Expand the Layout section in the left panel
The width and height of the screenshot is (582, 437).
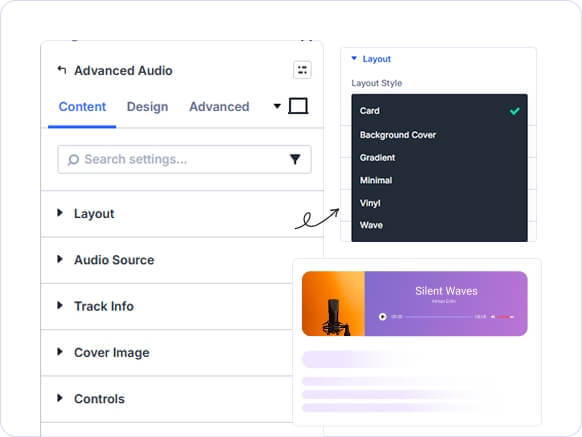click(182, 213)
